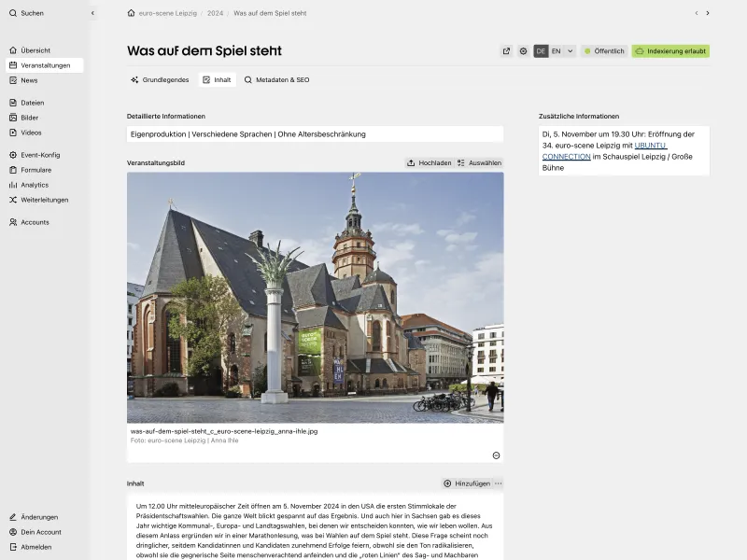Image resolution: width=747 pixels, height=560 pixels.
Task: Open the three-dot menu next to Hinzufügen
Action: pyautogui.click(x=498, y=483)
